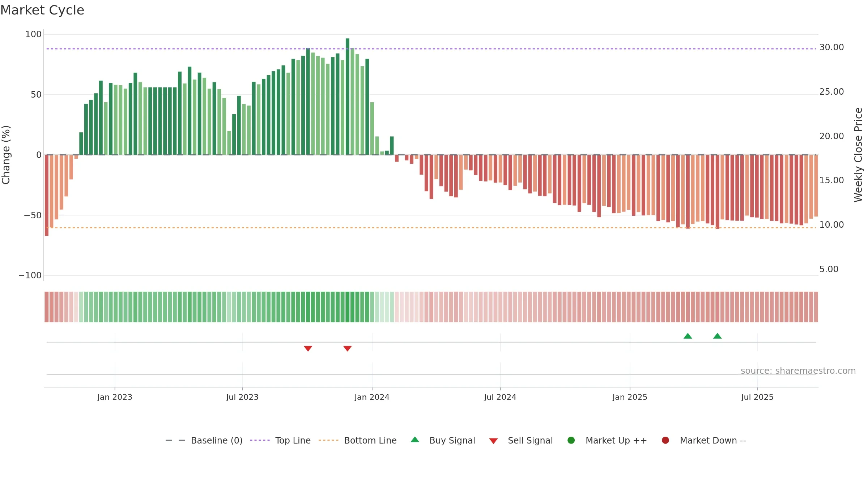Click the orange dotted Bottom Line sample in legend
This screenshot has width=868, height=488.
328,440
